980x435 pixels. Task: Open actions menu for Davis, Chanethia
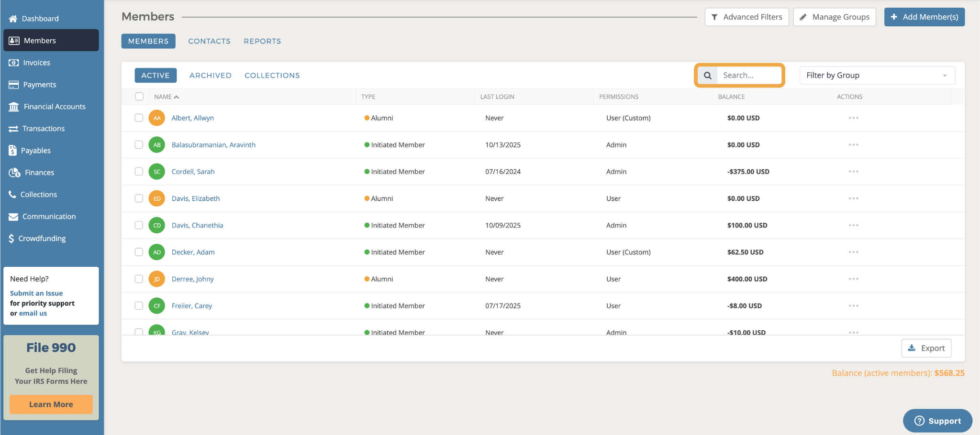pos(854,225)
